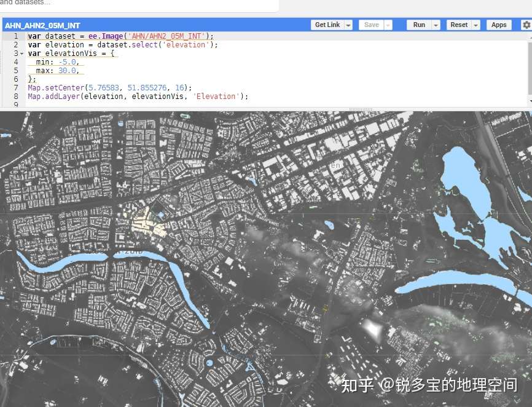
Task: Select the AHN_AHN2_05M_INT script tab
Action: pyautogui.click(x=42, y=25)
